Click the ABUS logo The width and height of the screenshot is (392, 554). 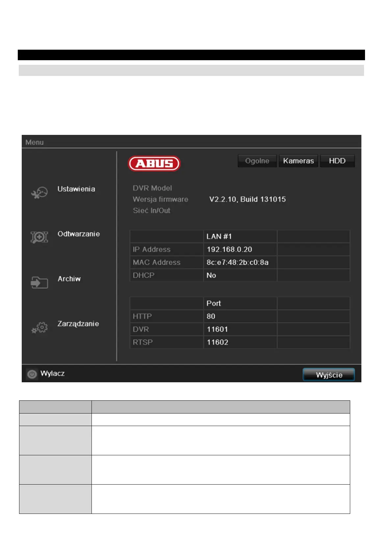pos(154,164)
